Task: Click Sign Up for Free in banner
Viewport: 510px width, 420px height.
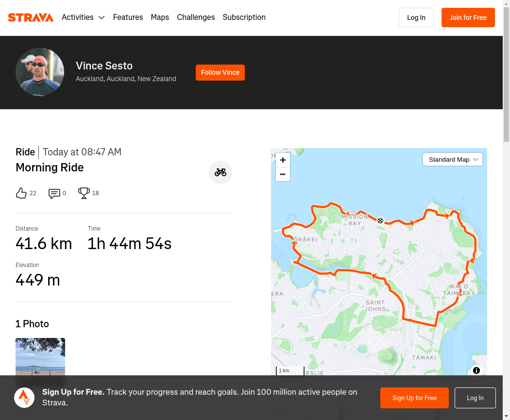Action: click(x=414, y=398)
